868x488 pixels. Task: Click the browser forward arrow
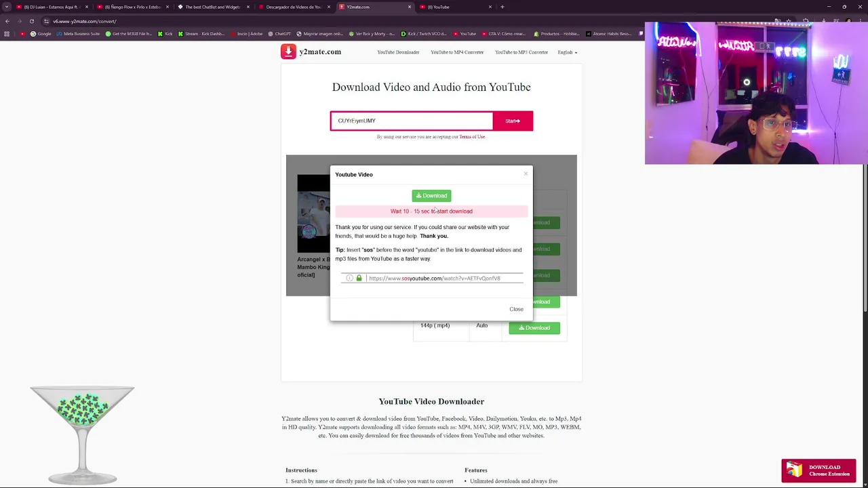(19, 21)
